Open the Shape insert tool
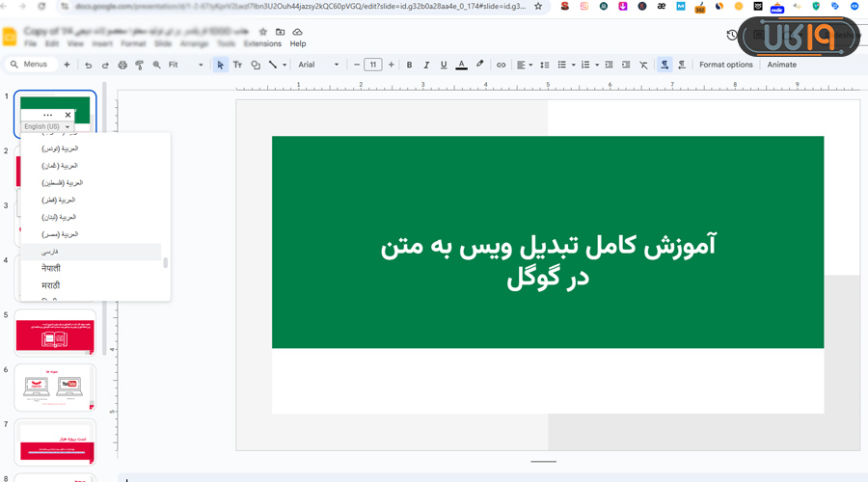 click(x=256, y=65)
